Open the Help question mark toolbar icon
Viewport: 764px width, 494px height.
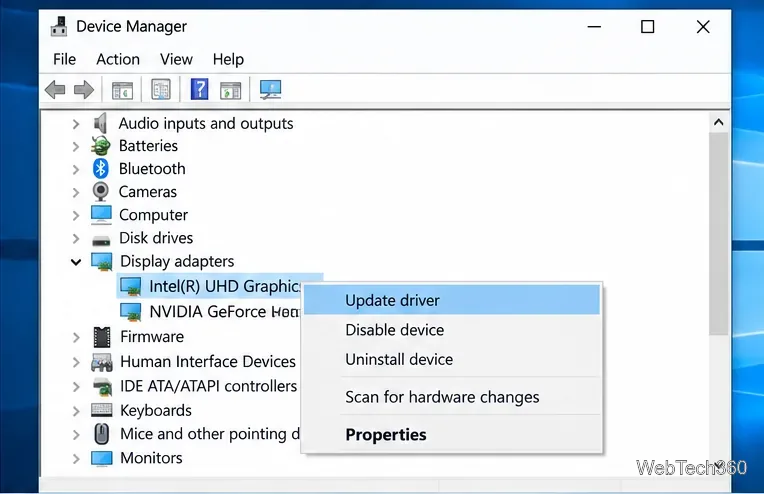[200, 89]
